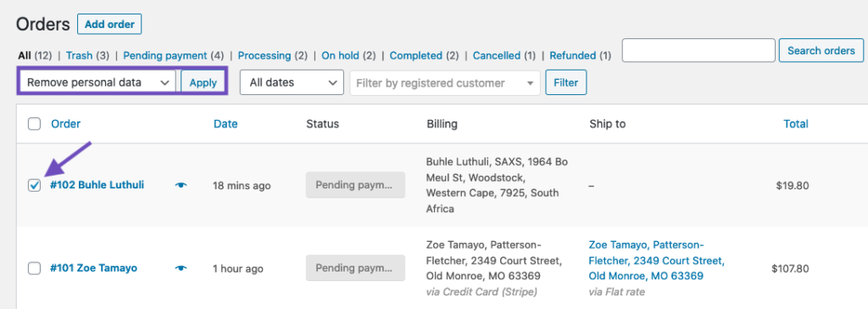Click the Search orders button
Image resolution: width=868 pixels, height=309 pixels.
tap(821, 50)
